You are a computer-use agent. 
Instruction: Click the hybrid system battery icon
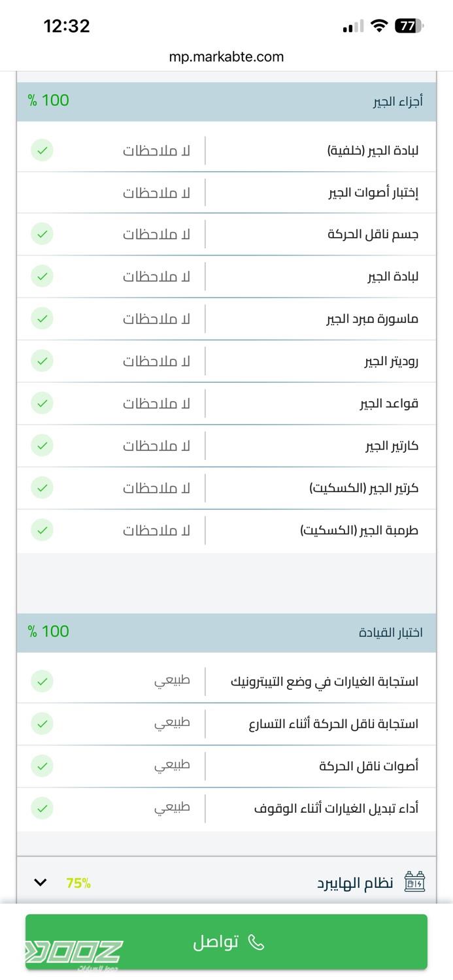coord(414,882)
